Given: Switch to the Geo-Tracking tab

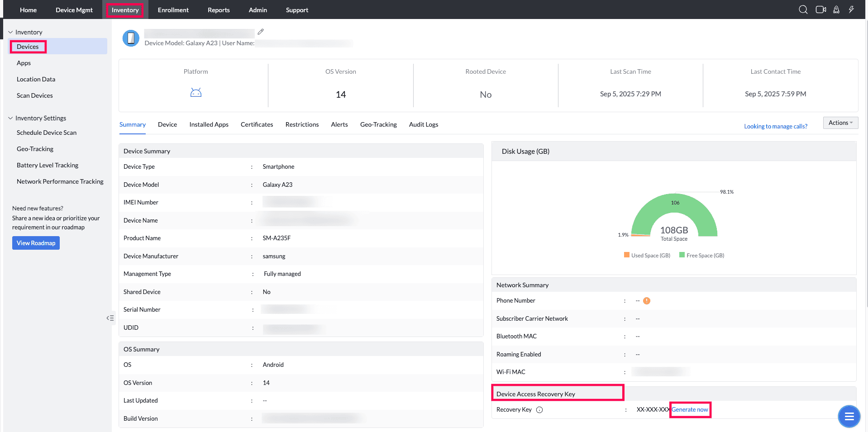Looking at the screenshot, I should (x=378, y=124).
